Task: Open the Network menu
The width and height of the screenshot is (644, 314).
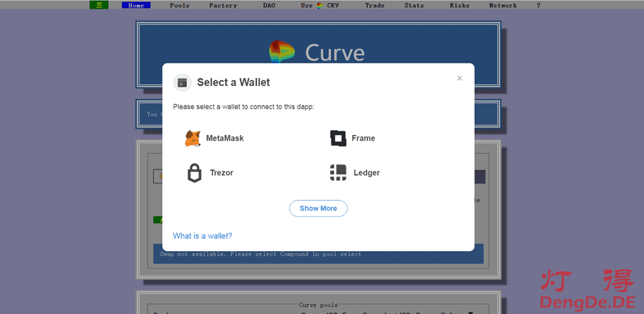Action: pos(502,6)
